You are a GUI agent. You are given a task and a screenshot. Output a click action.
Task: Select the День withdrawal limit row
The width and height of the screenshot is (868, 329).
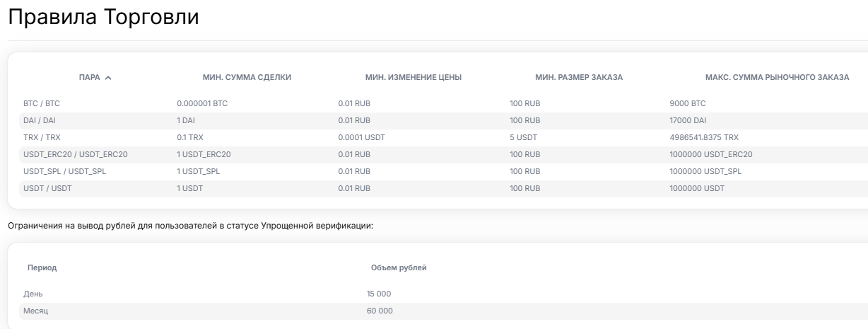[x=35, y=294]
